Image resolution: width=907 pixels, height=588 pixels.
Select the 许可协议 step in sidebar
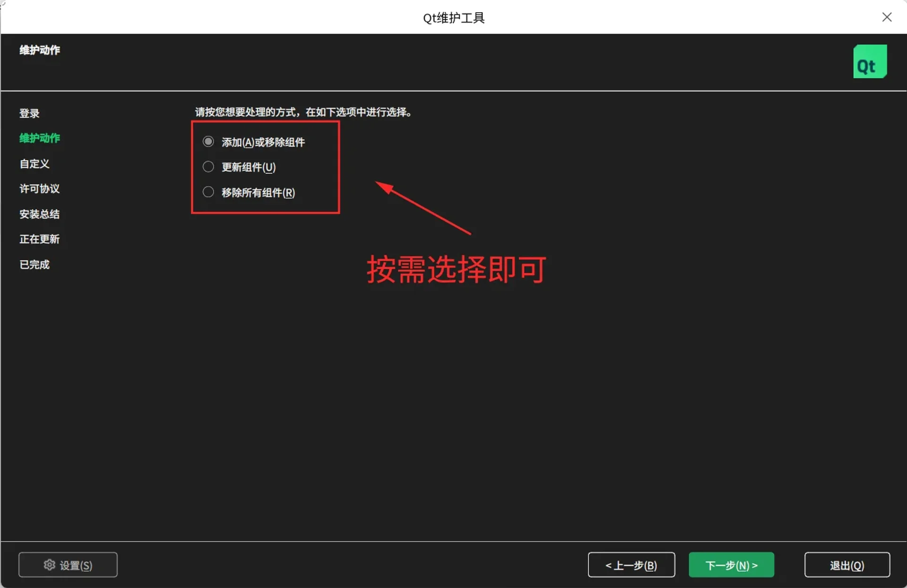click(40, 189)
